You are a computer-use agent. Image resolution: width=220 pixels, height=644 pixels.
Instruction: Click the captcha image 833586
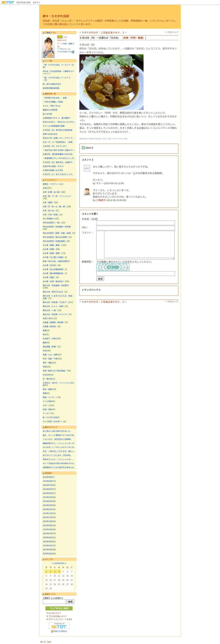tap(113, 267)
